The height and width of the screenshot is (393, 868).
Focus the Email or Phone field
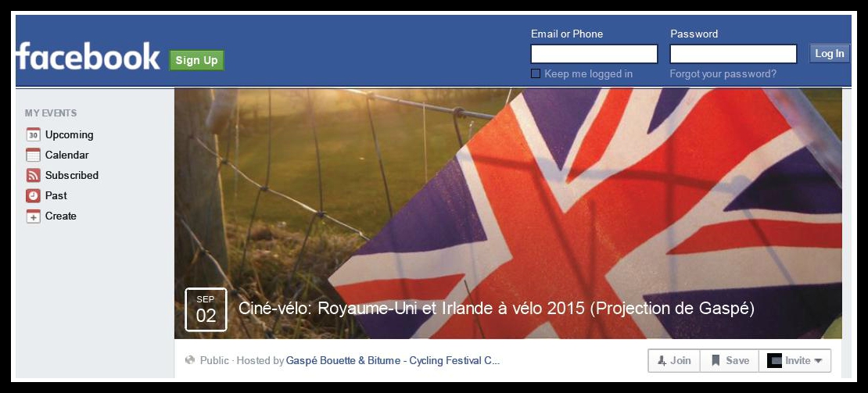click(594, 54)
